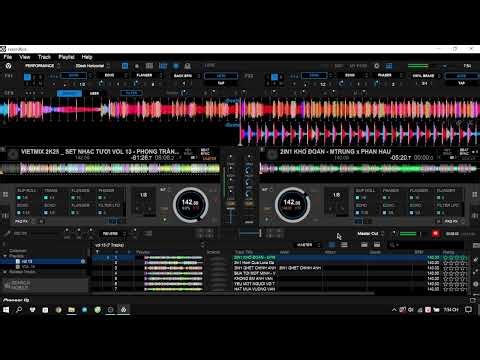Click left deck title VIETMIX 2K25
The image size is (480, 360).
click(x=100, y=152)
